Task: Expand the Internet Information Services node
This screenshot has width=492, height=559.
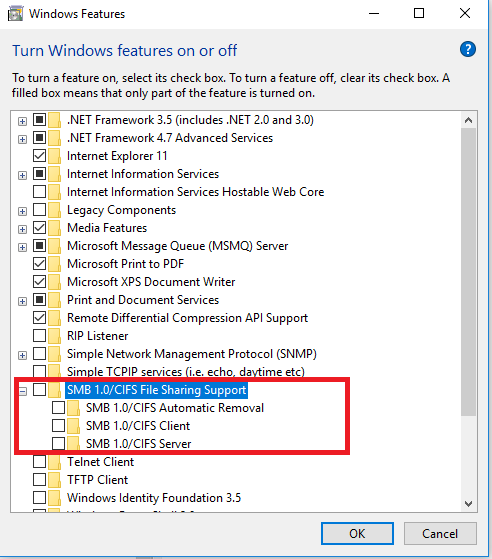Action: 22,175
